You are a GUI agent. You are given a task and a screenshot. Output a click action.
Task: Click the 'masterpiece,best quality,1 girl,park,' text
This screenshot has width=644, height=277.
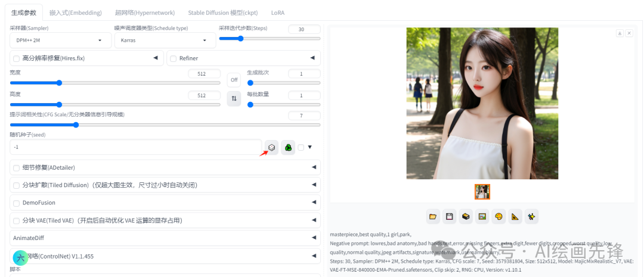[x=370, y=235]
